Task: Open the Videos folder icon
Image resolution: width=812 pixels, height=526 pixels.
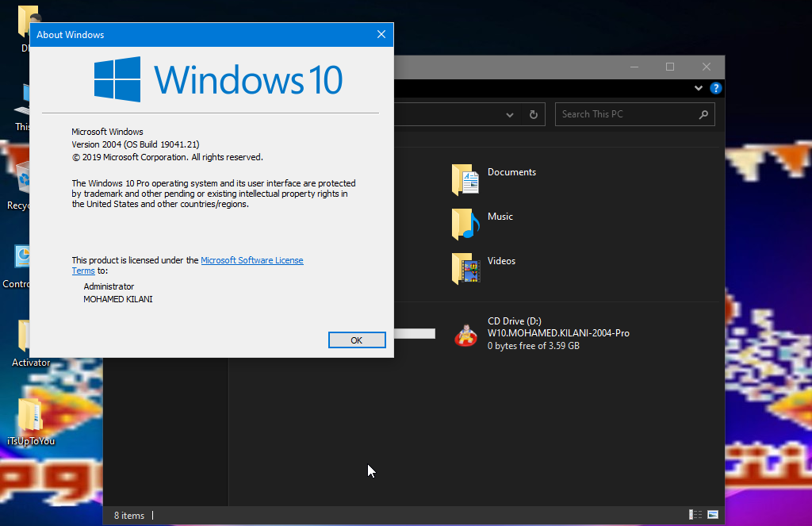Action: 465,268
